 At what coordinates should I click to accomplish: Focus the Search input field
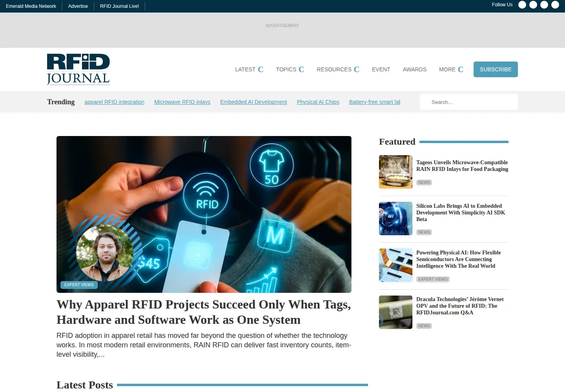coord(469,102)
